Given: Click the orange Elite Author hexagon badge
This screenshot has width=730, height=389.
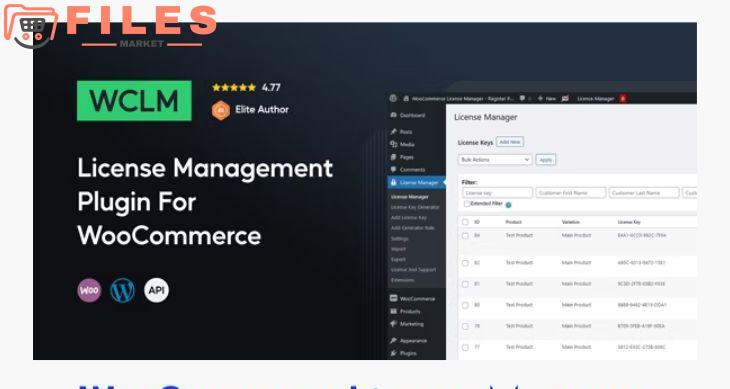Looking at the screenshot, I should [221, 110].
